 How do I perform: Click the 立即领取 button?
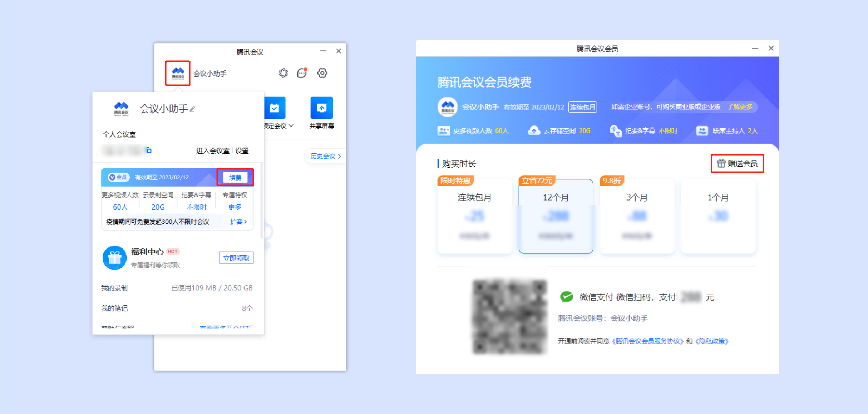pyautogui.click(x=236, y=258)
